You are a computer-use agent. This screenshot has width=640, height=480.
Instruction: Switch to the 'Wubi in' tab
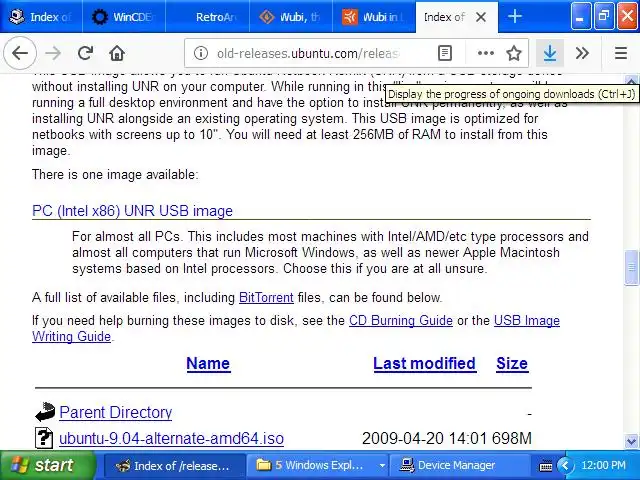pos(374,17)
